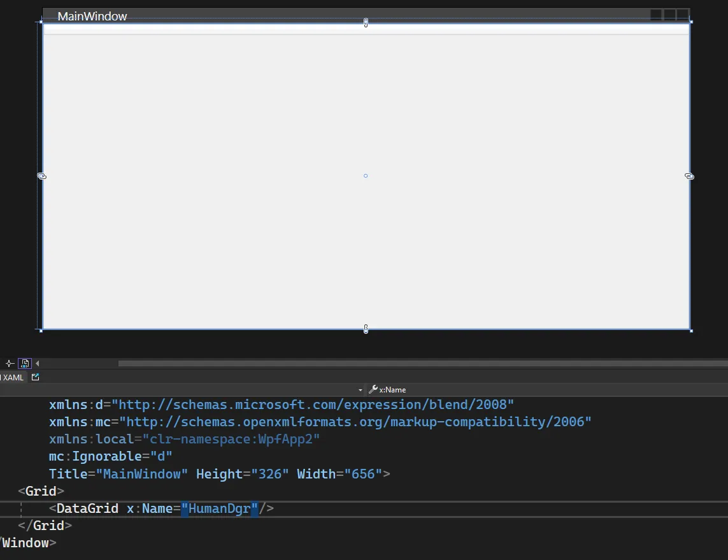Toggle the designer artboard background icon
The width and height of the screenshot is (728, 560).
pyautogui.click(x=25, y=364)
